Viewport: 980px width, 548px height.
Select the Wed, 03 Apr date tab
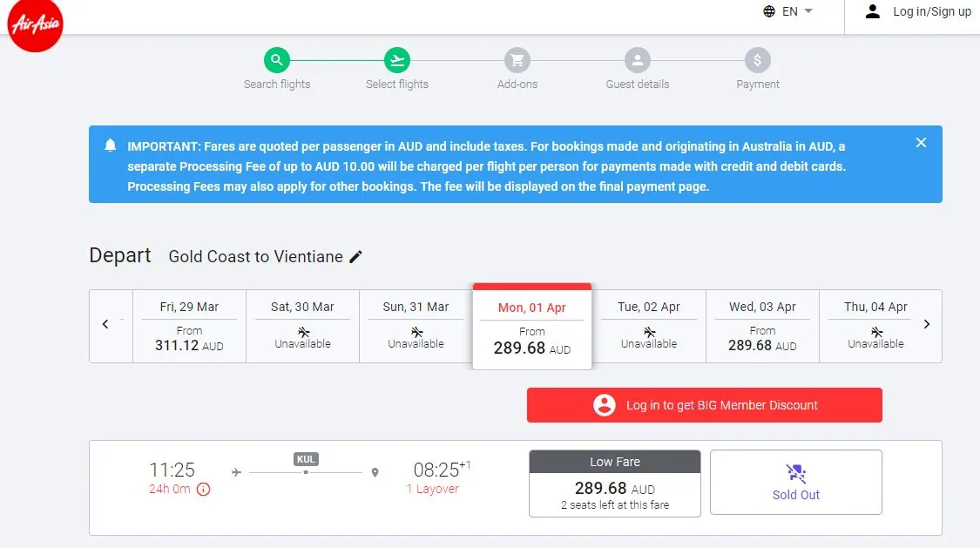point(762,326)
